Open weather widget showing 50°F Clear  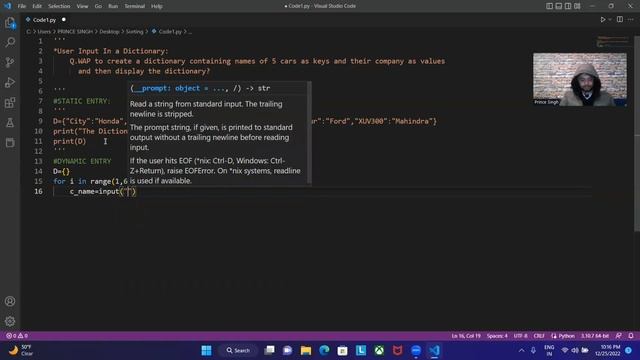coord(21,350)
